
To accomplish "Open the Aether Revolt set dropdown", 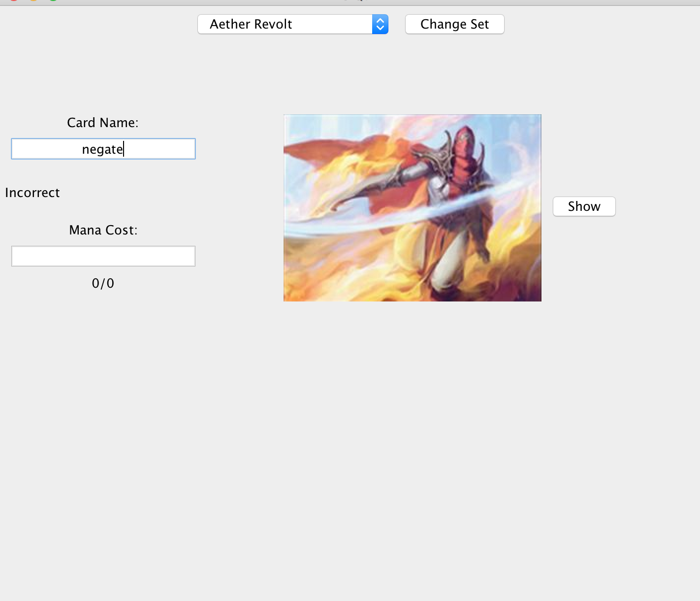I will tap(293, 24).
